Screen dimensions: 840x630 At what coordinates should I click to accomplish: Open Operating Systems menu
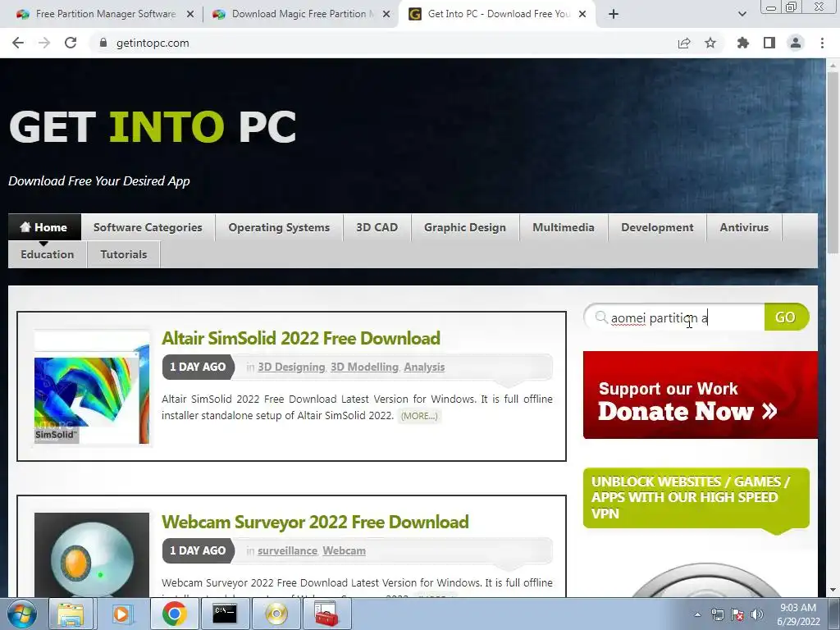[279, 227]
